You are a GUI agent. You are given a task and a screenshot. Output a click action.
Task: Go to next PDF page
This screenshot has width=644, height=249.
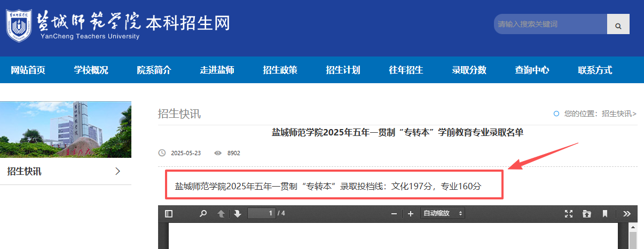(x=238, y=214)
